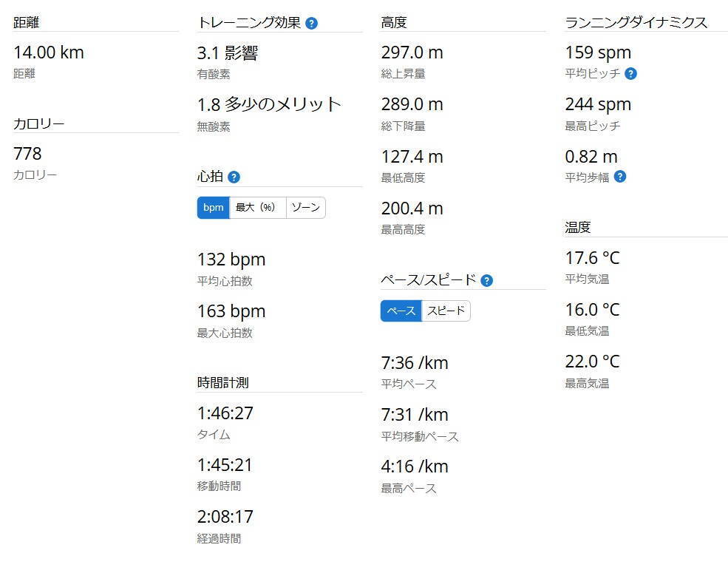Switch to スピード display
Image resolution: width=728 pixels, height=573 pixels.
tap(446, 311)
